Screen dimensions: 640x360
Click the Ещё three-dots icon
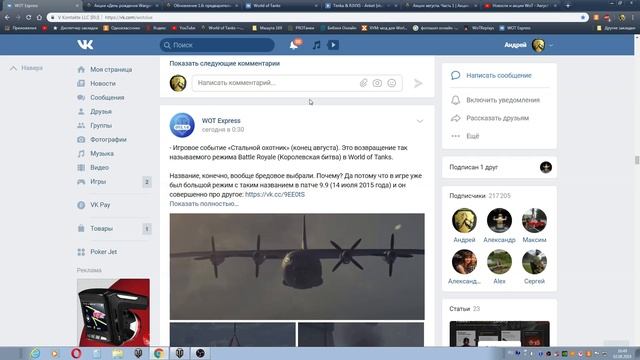pyautogui.click(x=456, y=136)
